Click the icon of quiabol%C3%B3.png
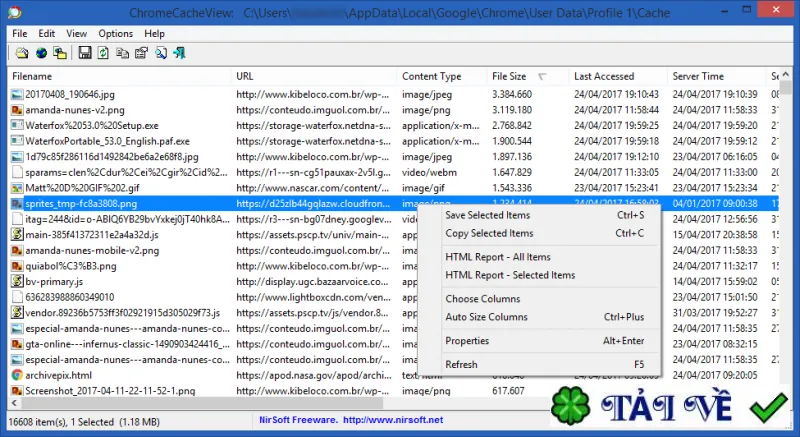800x437 pixels. point(17,266)
